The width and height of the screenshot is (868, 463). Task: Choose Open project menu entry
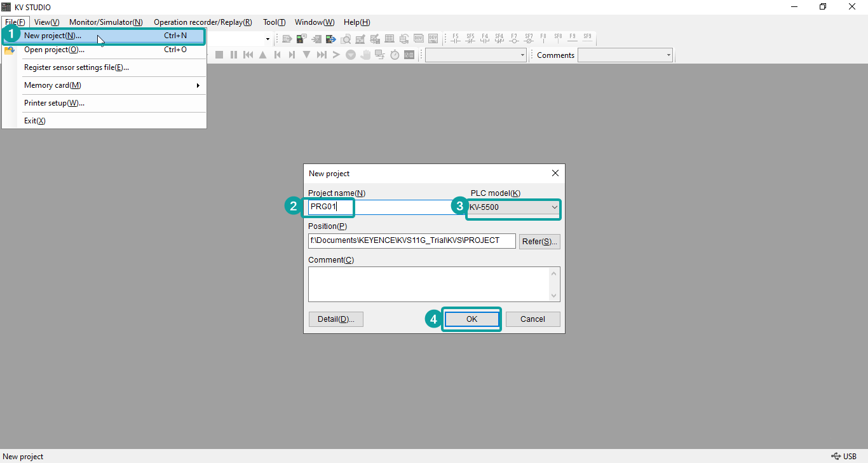pos(105,50)
